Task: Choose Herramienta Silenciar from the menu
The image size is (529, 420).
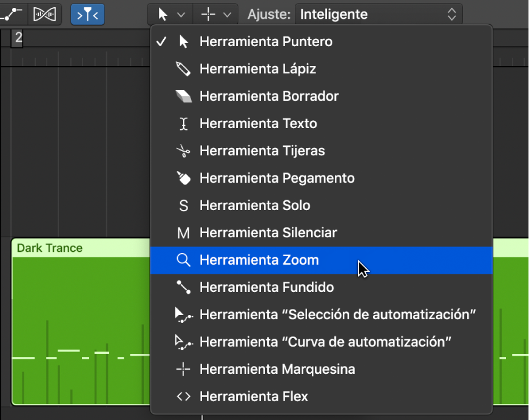Action: (x=268, y=233)
